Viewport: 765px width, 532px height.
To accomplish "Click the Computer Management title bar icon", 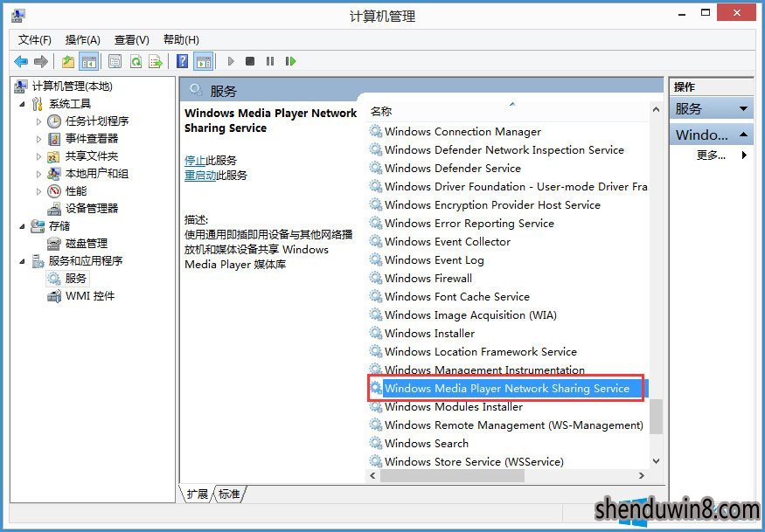I will tap(18, 16).
